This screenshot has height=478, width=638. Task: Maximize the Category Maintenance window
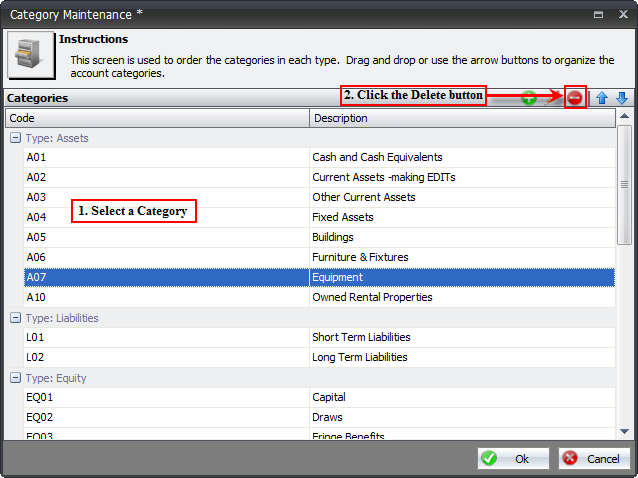[x=598, y=14]
